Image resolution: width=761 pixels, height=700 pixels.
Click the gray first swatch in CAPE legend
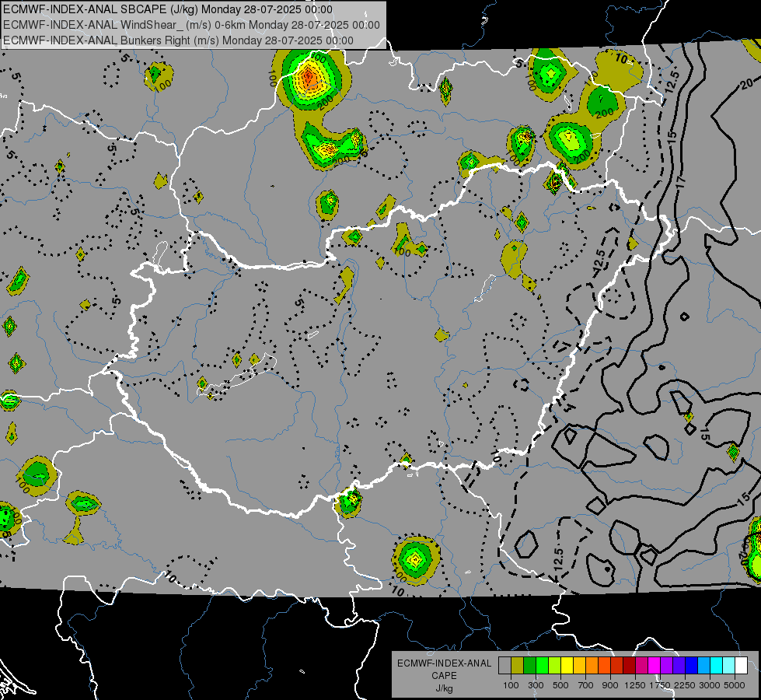[504, 666]
